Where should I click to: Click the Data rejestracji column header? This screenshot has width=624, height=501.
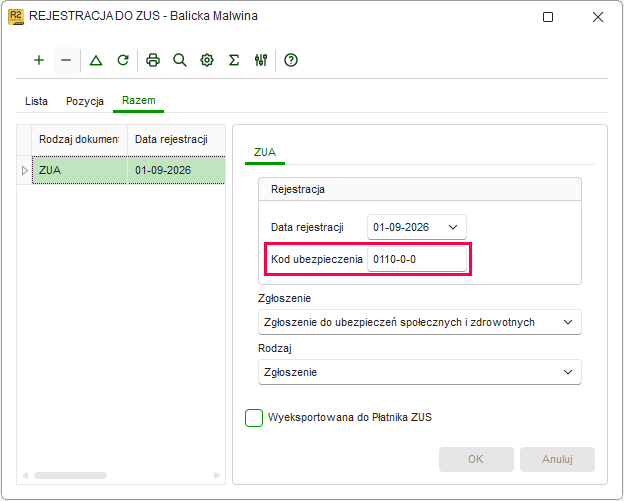pyautogui.click(x=176, y=140)
